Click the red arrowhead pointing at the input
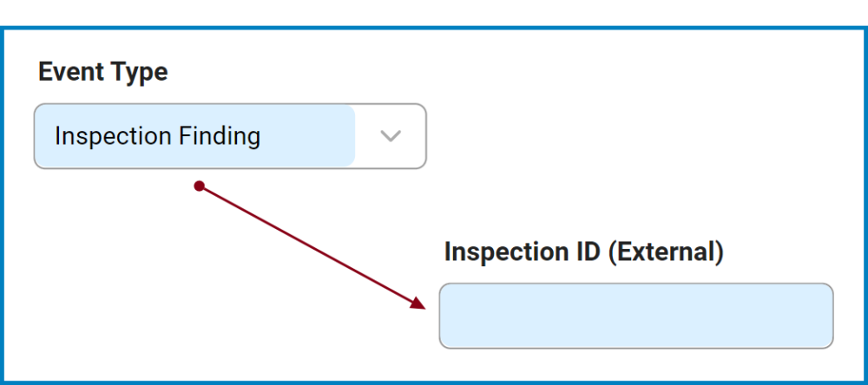Viewport: 868px width, 385px height. [x=418, y=302]
